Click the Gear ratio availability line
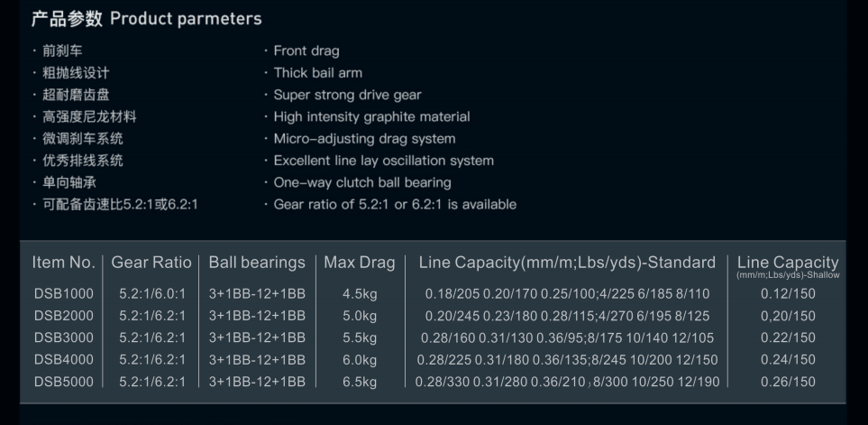The image size is (868, 425). click(x=395, y=204)
